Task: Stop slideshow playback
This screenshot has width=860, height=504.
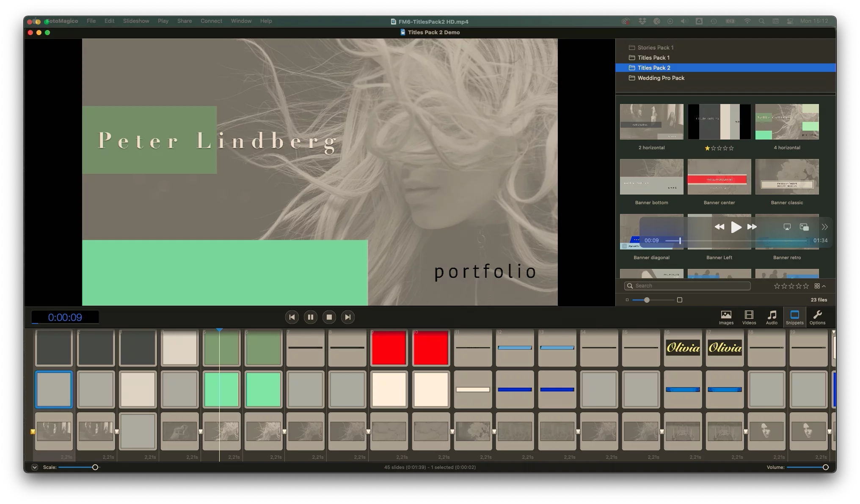Action: pos(329,317)
